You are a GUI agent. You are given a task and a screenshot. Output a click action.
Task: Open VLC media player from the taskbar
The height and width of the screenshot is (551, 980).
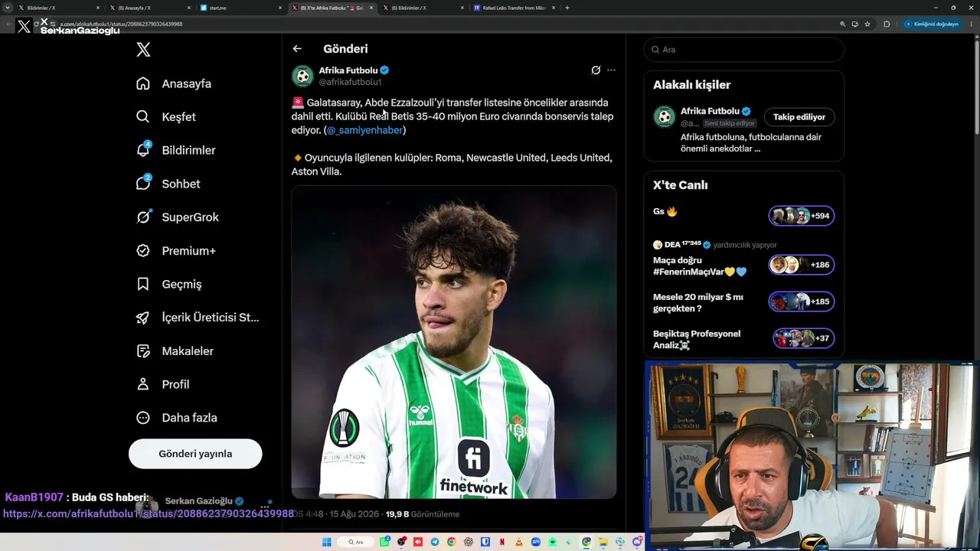(x=519, y=542)
